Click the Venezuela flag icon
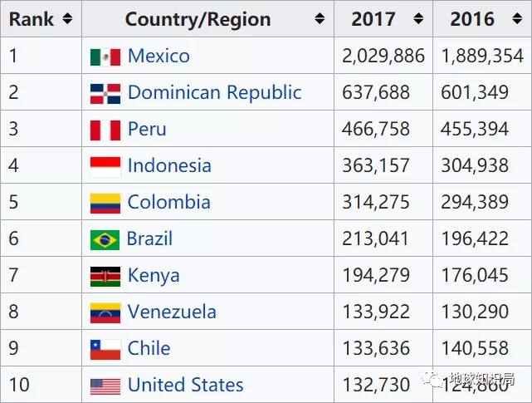 pos(105,312)
